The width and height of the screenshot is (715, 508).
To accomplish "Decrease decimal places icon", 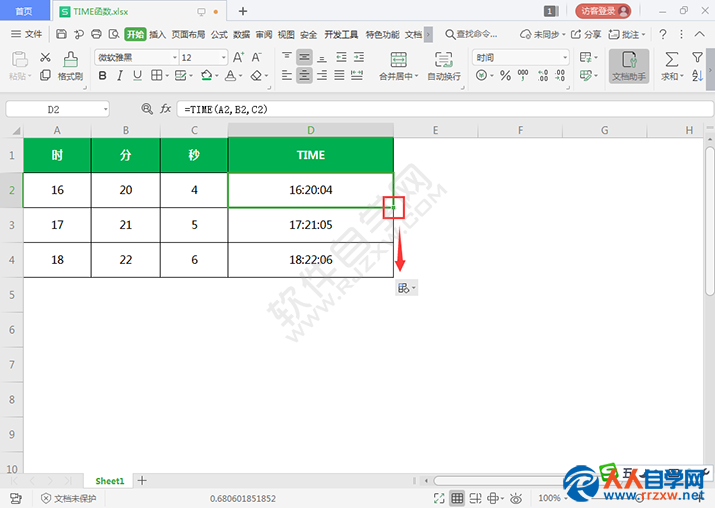I will coord(560,75).
